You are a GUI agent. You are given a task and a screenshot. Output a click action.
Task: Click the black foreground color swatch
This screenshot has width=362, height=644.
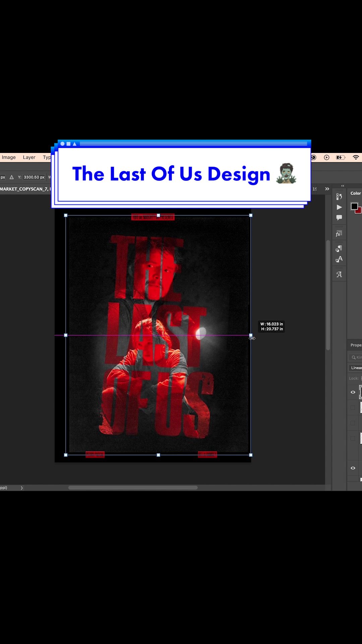click(x=354, y=206)
